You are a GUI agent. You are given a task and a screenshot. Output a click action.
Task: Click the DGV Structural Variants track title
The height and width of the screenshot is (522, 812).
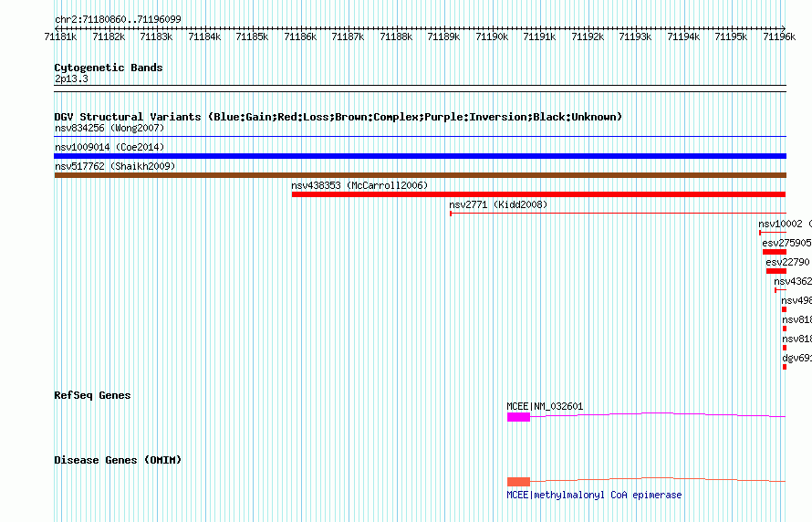(338, 117)
